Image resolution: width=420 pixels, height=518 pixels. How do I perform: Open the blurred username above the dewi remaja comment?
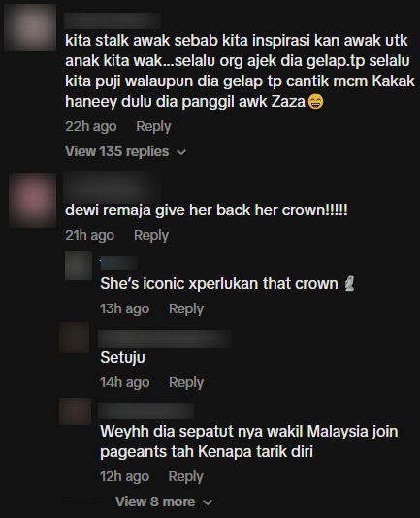pos(112,187)
